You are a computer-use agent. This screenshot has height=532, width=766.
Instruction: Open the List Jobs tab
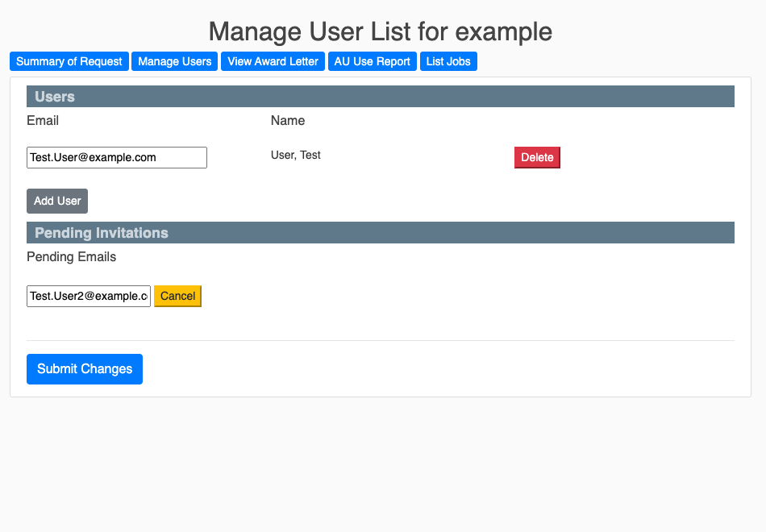[448, 61]
